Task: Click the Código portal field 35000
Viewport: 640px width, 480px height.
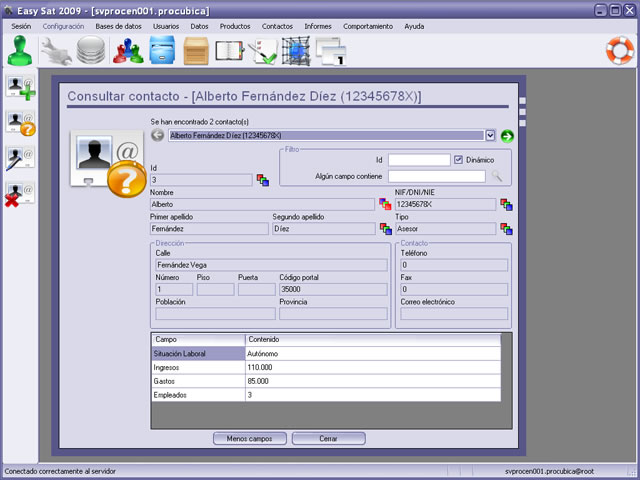Action: (333, 289)
